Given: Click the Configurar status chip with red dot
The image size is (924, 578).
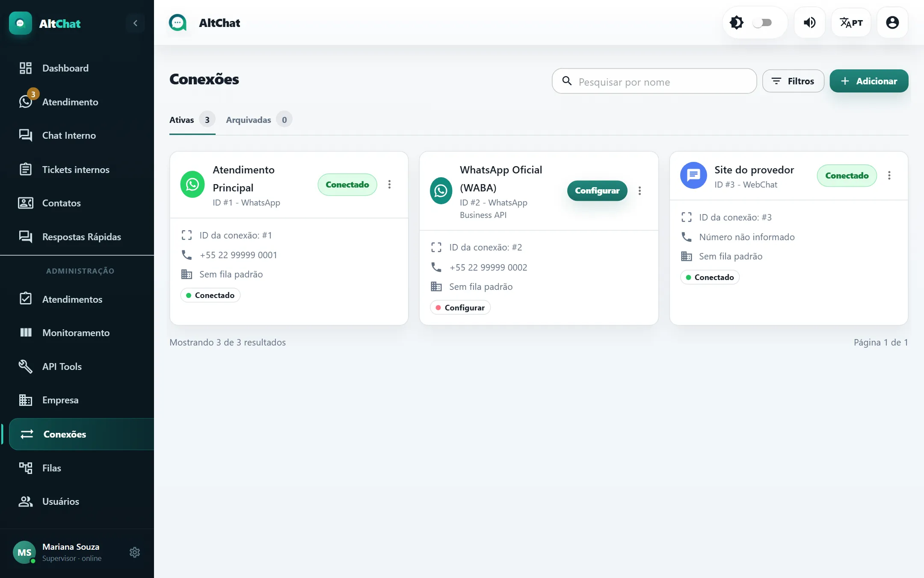Looking at the screenshot, I should point(460,307).
